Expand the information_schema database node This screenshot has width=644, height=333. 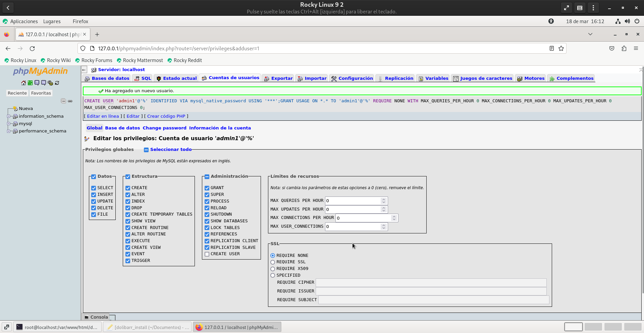click(x=9, y=116)
